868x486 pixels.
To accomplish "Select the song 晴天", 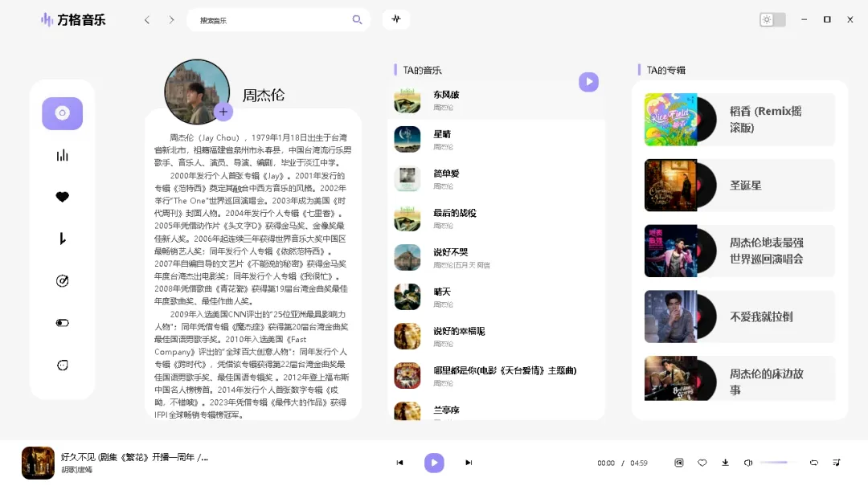I will pyautogui.click(x=496, y=297).
